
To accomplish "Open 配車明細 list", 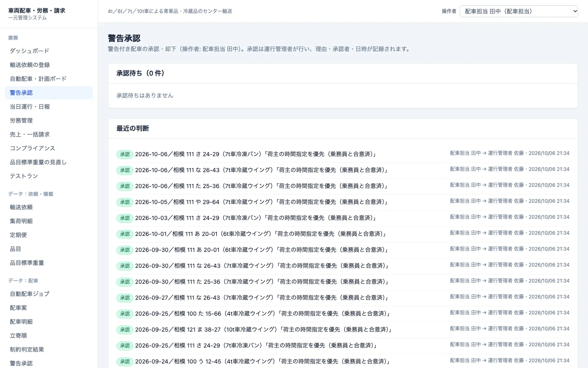I will 49,322.
